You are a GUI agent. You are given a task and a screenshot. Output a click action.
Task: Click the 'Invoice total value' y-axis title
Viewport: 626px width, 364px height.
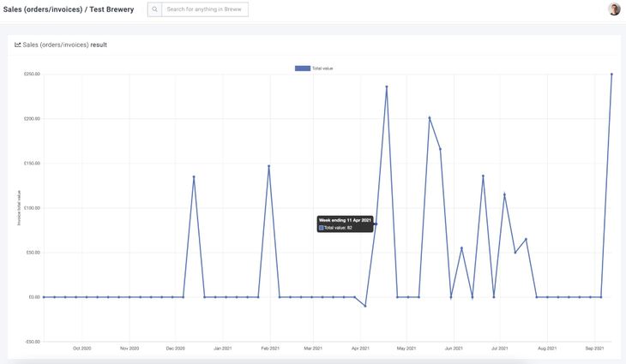[x=18, y=207]
